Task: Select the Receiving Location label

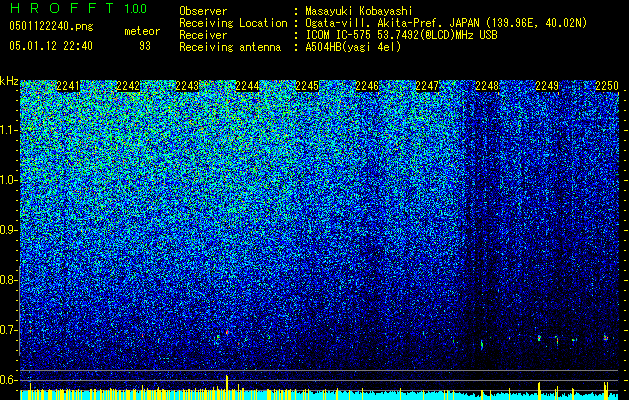Action: pyautogui.click(x=233, y=23)
